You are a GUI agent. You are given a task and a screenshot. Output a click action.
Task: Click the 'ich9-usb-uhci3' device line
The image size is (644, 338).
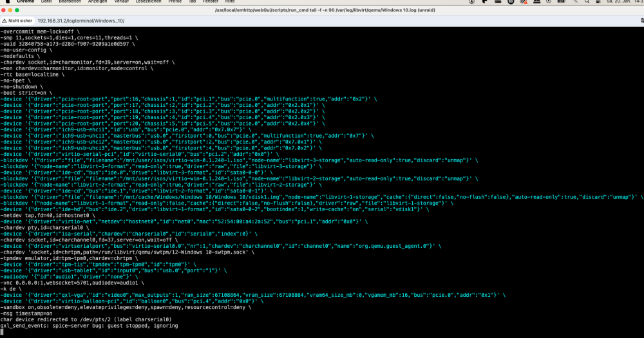tap(161, 148)
